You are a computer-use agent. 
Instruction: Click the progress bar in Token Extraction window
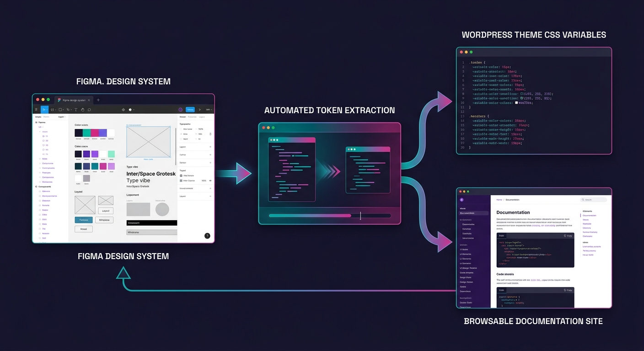coord(330,215)
